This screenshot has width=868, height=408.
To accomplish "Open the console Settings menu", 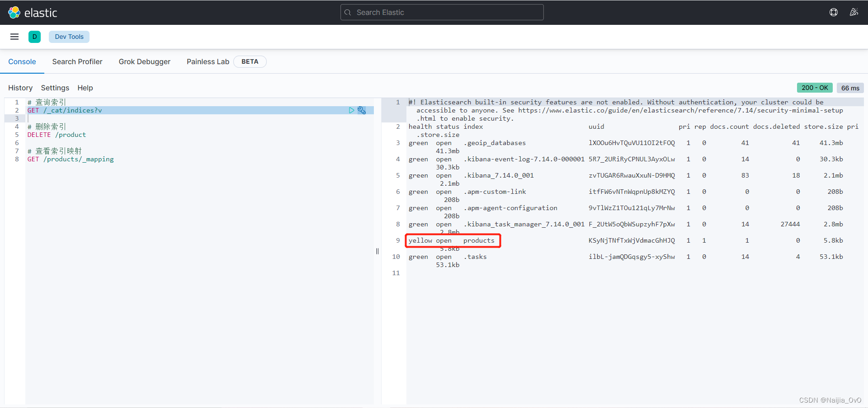I will coord(55,88).
